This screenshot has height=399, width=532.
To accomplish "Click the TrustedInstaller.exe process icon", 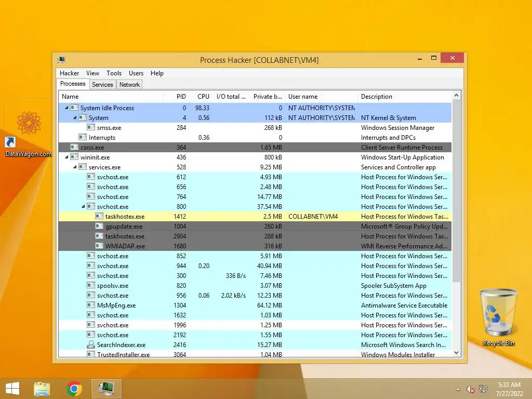I will tap(90, 354).
